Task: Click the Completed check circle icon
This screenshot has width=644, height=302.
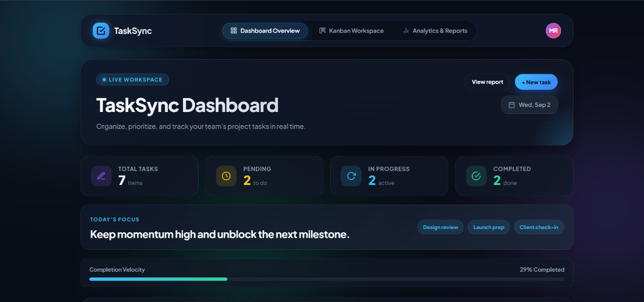Action: point(476,176)
